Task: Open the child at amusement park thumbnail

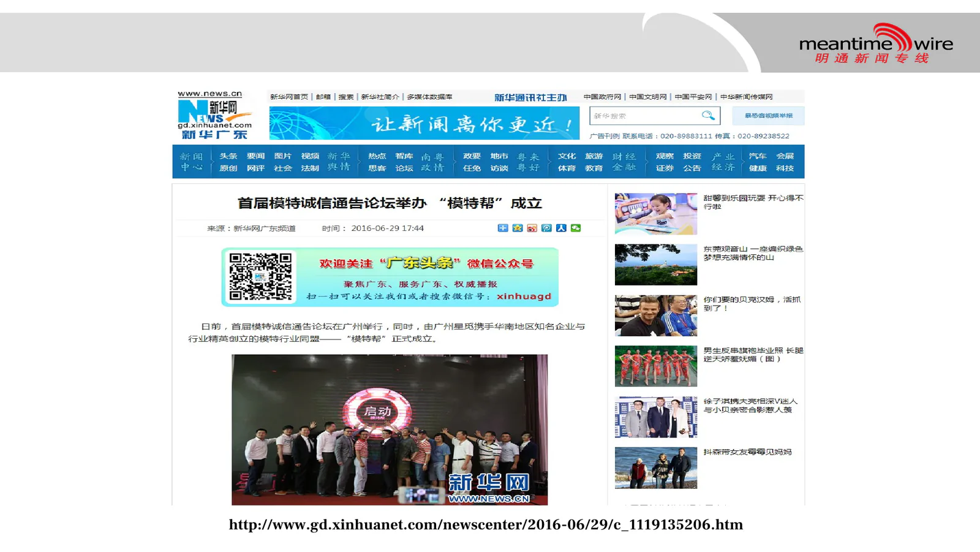Action: (656, 214)
